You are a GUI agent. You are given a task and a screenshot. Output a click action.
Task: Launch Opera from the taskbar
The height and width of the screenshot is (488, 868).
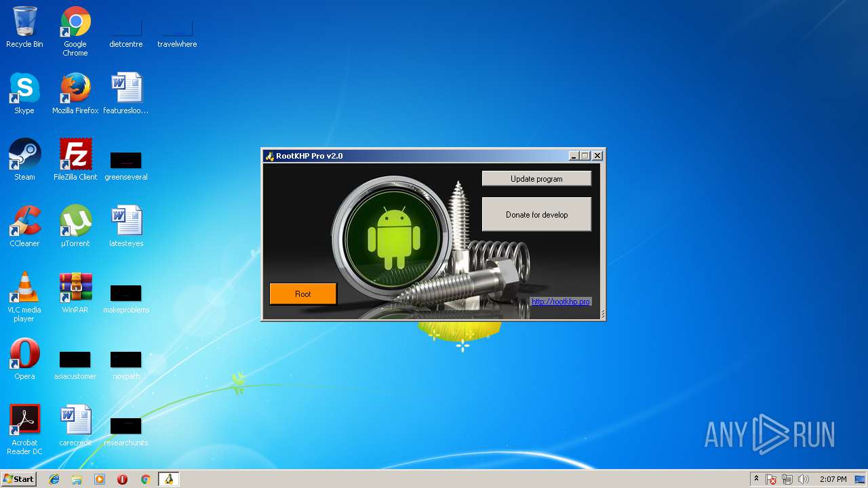(x=122, y=479)
